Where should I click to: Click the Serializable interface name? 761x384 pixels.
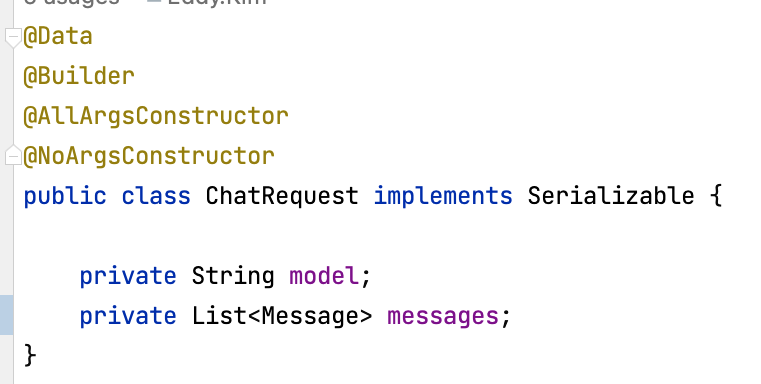[611, 196]
